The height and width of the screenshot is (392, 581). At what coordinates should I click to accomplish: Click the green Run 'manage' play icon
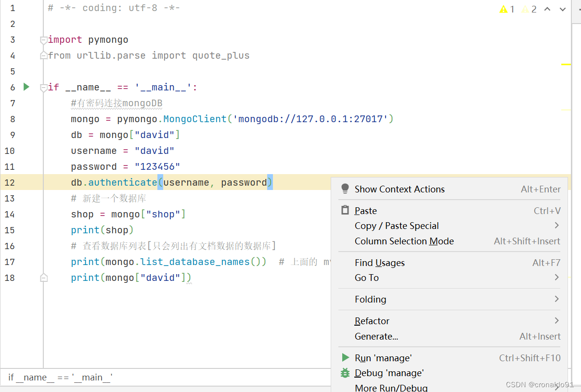pos(345,357)
